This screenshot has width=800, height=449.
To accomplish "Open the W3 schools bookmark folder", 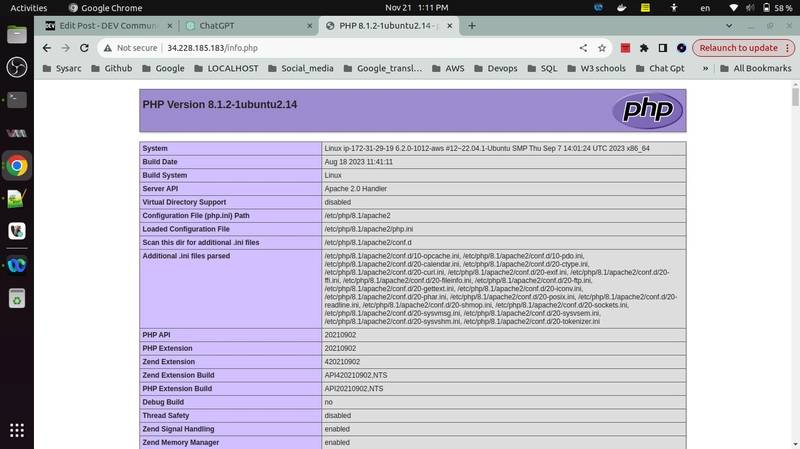I will [596, 68].
